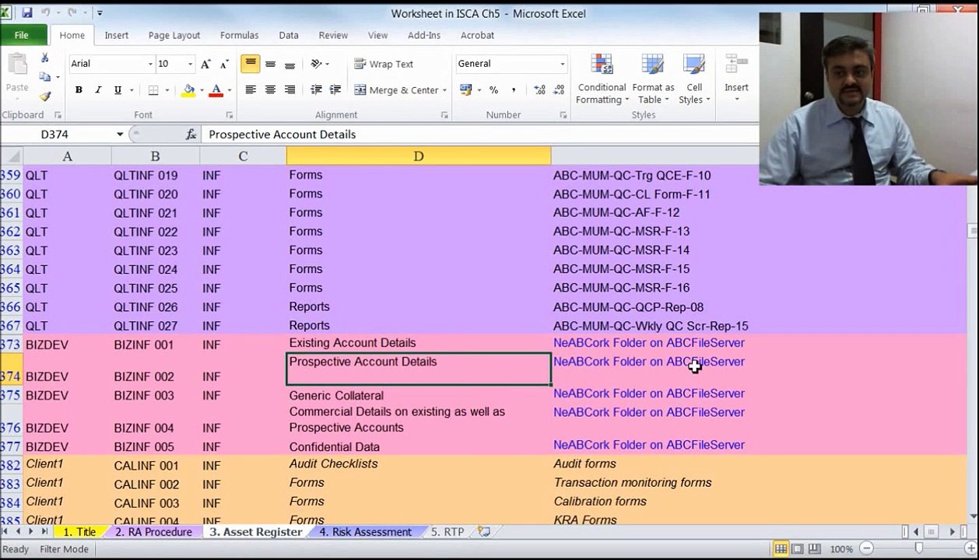Viewport: 979px width, 560px height.
Task: Open the General number format dropdown
Action: tap(562, 64)
